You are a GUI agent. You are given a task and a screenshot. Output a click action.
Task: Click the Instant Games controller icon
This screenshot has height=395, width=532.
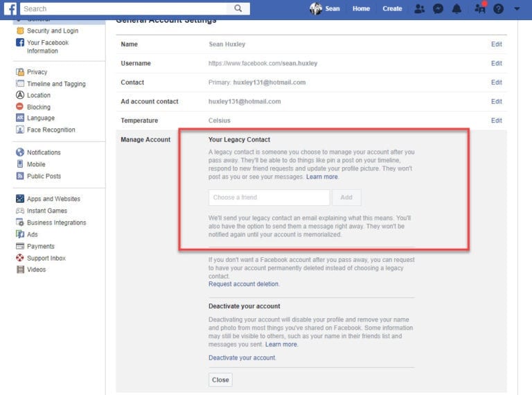tap(20, 211)
